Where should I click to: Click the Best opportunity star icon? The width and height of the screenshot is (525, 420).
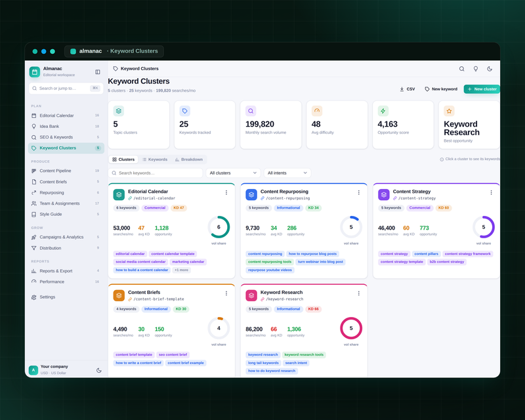[x=449, y=111]
